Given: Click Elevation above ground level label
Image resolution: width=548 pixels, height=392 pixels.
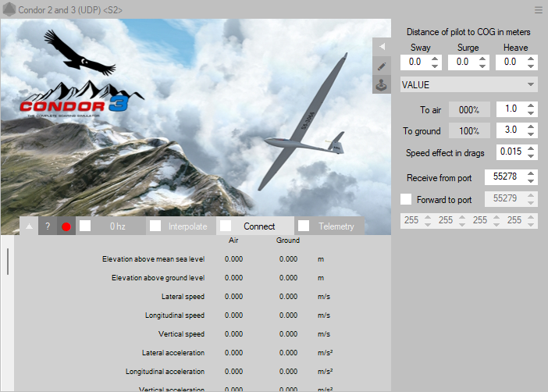Looking at the screenshot, I should (x=158, y=278).
